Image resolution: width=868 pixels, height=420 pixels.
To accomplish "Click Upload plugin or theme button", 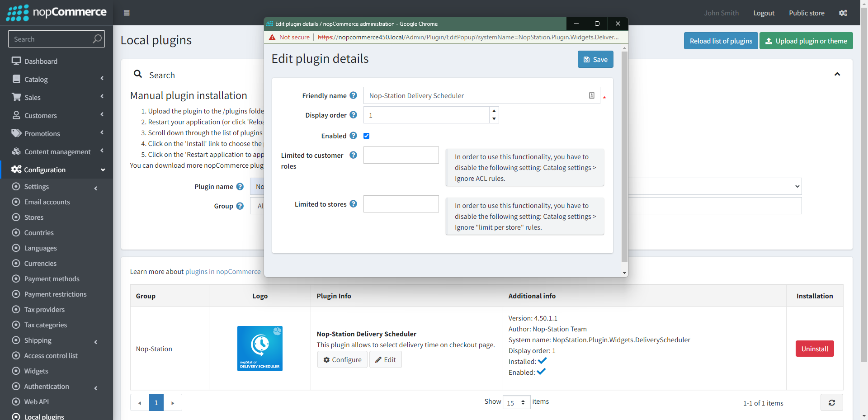I will [806, 41].
